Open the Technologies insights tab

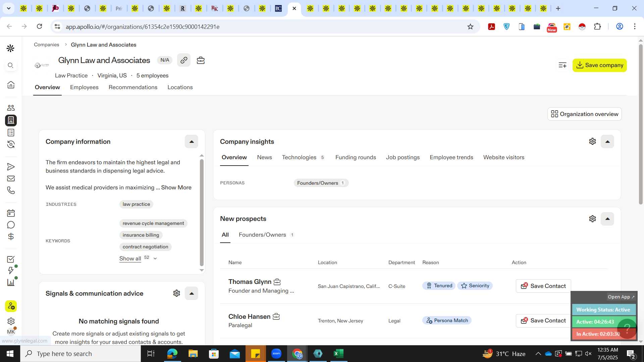303,157
